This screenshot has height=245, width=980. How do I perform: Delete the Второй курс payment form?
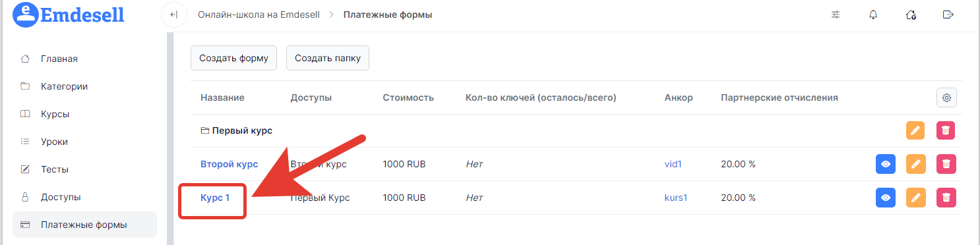[x=946, y=164]
